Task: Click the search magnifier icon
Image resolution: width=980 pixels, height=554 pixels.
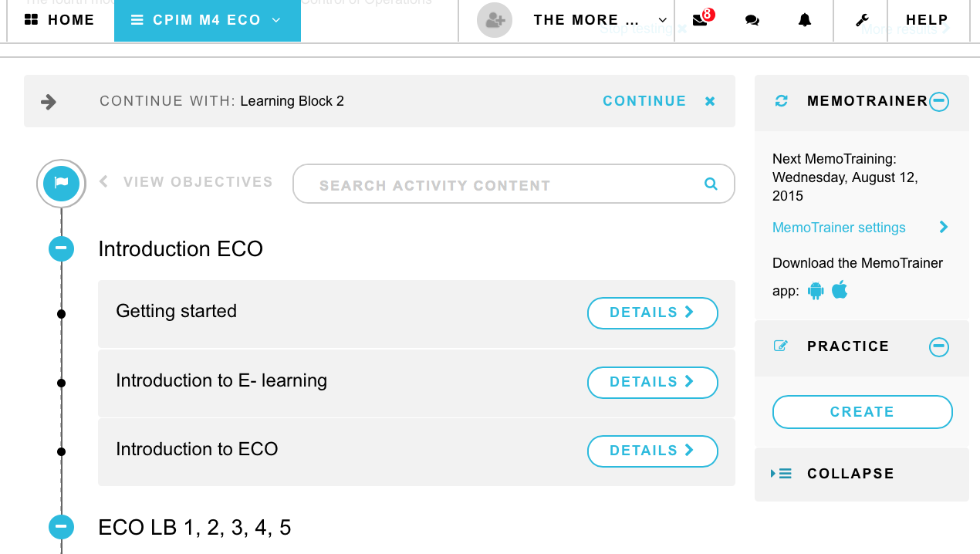Action: [x=711, y=184]
